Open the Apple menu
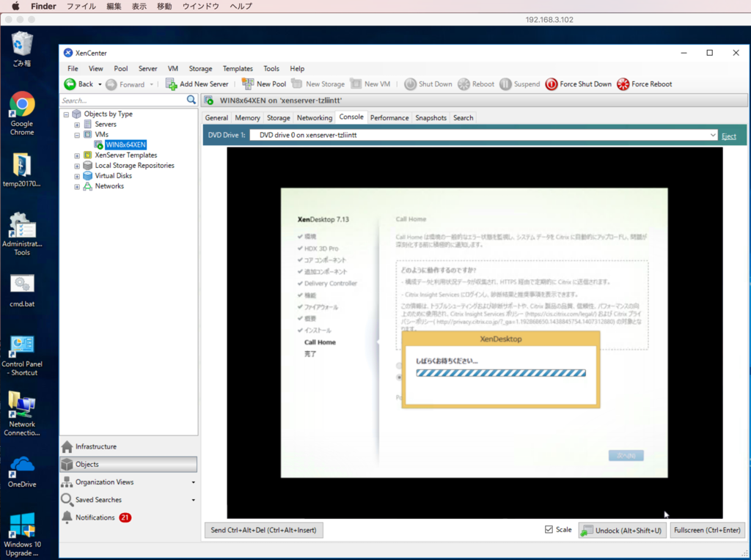This screenshot has height=560, width=751. (15, 6)
